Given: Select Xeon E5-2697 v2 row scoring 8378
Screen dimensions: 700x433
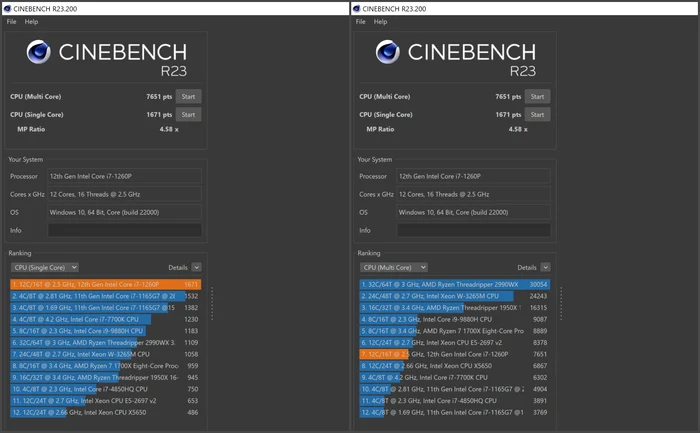Looking at the screenshot, I should click(x=454, y=342).
